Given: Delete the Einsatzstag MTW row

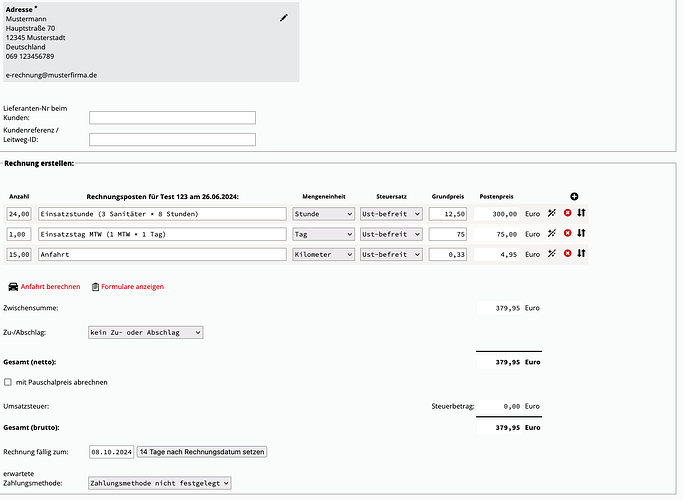Looking at the screenshot, I should pyautogui.click(x=567, y=233).
